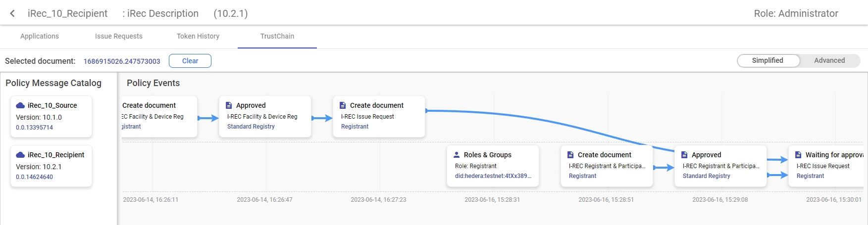This screenshot has width=868, height=225.
Task: Click cloud icon of iRec_10_Recipient policy
Action: pos(20,155)
